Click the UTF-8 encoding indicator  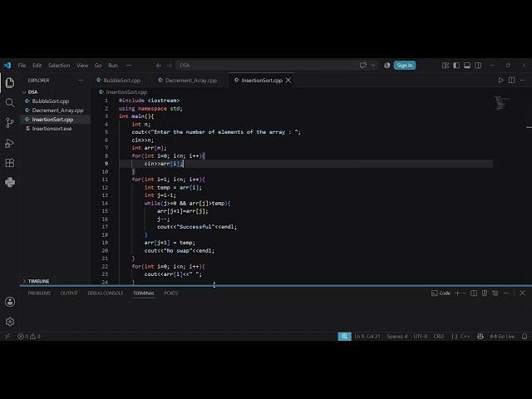click(x=421, y=336)
